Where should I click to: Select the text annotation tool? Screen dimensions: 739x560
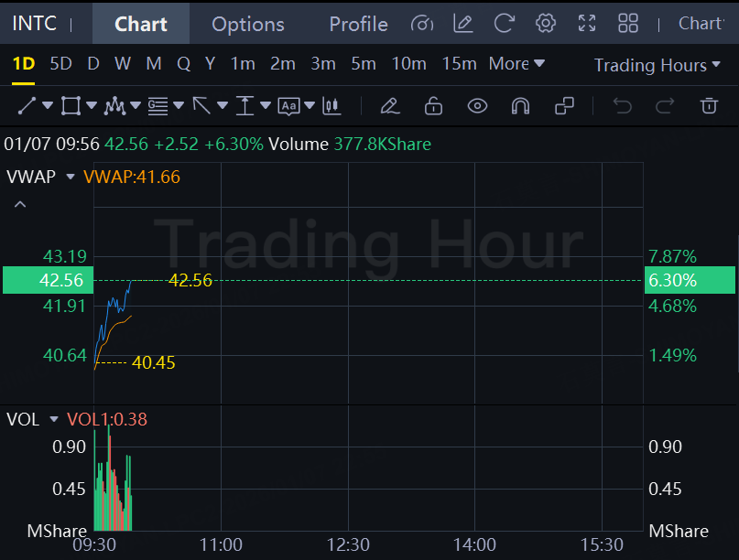pyautogui.click(x=288, y=106)
